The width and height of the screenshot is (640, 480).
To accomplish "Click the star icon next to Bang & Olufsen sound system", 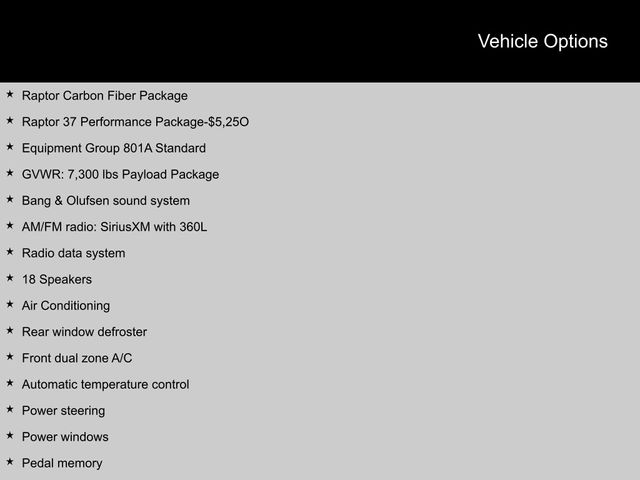I will [x=10, y=200].
